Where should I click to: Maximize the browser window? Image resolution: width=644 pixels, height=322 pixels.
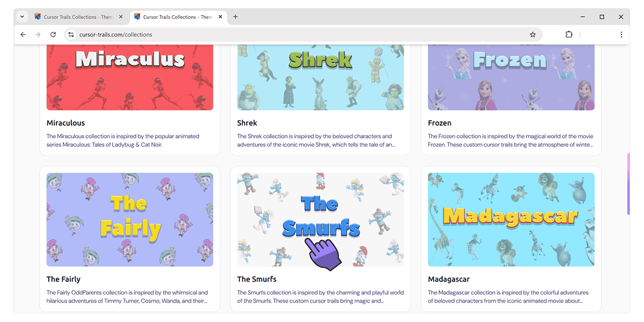[x=602, y=17]
